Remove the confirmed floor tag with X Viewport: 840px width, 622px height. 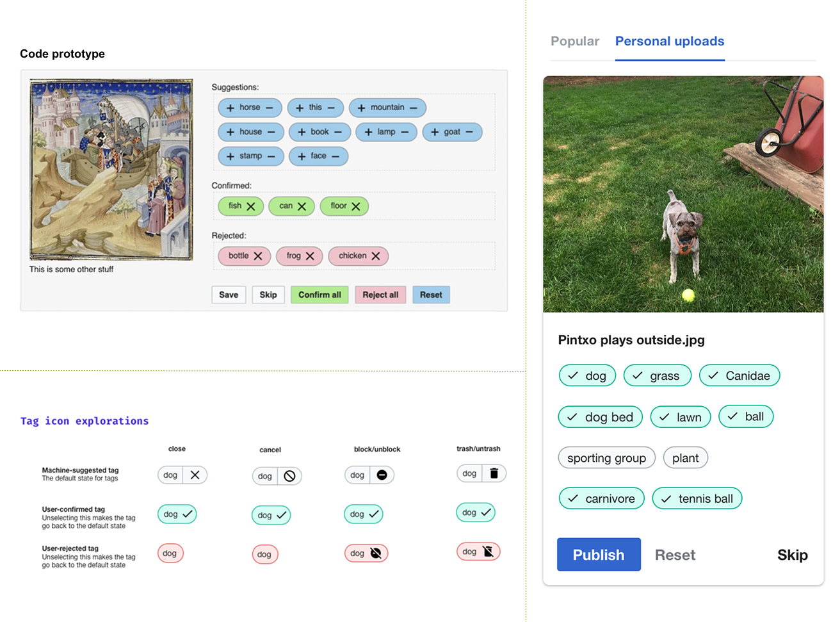pyautogui.click(x=356, y=206)
